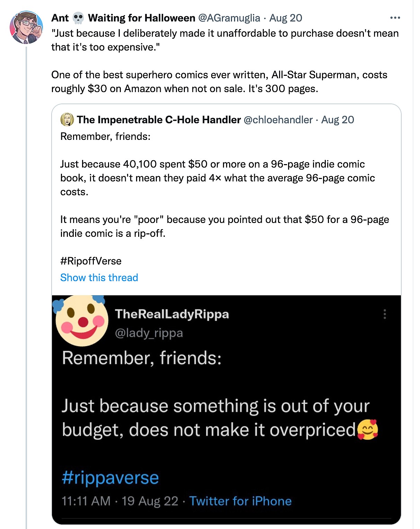Image resolution: width=420 pixels, height=529 pixels.
Task: Click the @AGramuglia handle
Action: (x=229, y=18)
